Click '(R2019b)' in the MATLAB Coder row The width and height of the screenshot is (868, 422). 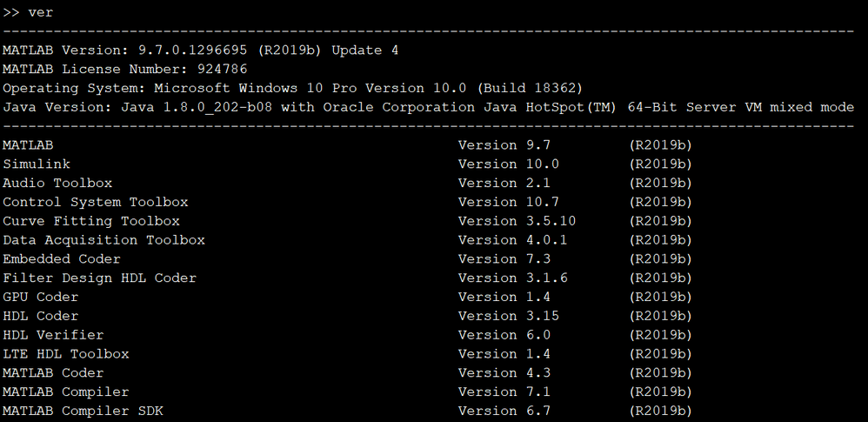coord(660,373)
